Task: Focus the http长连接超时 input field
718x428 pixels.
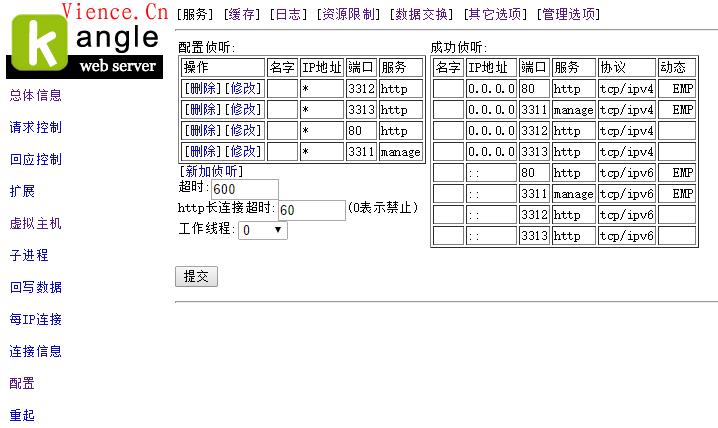Action: pos(310,210)
